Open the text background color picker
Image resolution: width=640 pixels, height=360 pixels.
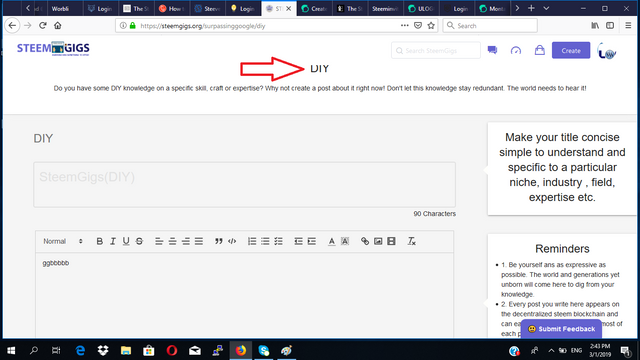(345, 241)
